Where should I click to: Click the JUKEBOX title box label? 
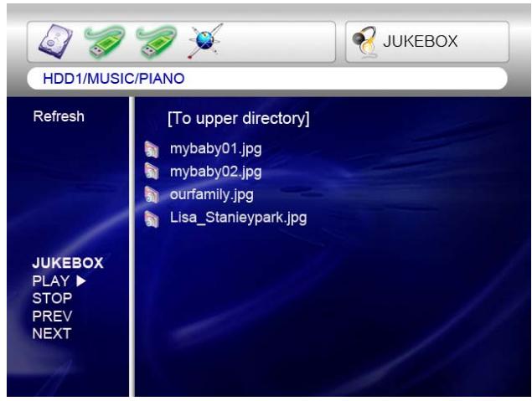pyautogui.click(x=421, y=41)
